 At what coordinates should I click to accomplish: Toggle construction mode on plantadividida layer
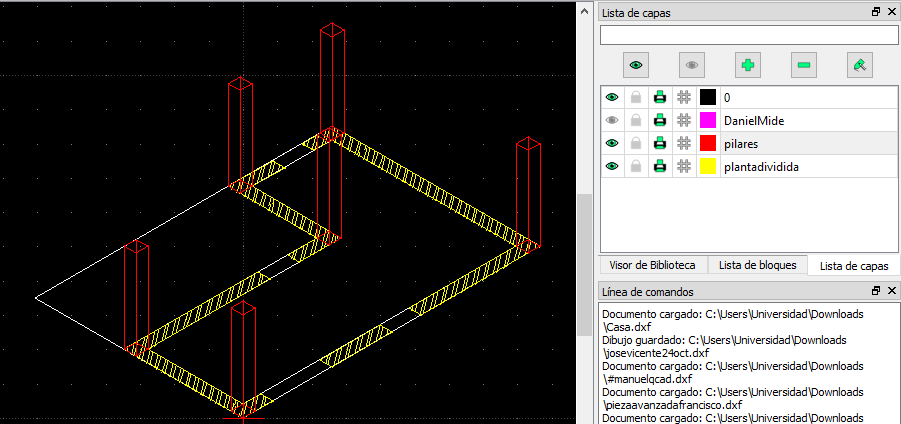click(683, 167)
